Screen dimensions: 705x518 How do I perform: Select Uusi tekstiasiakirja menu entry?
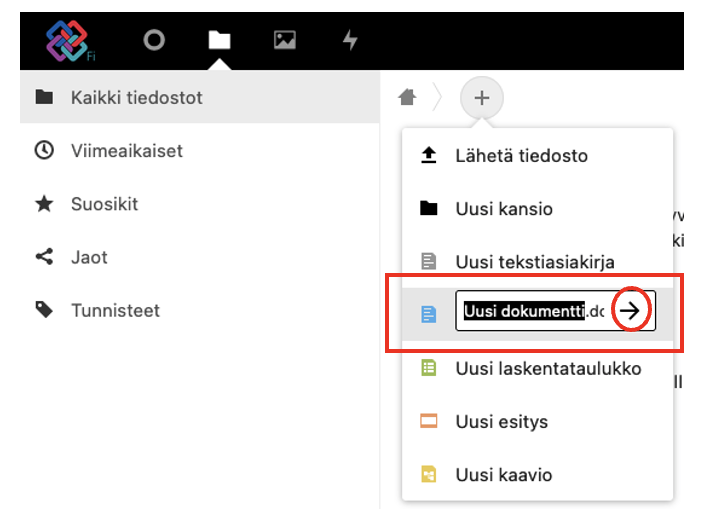click(534, 262)
